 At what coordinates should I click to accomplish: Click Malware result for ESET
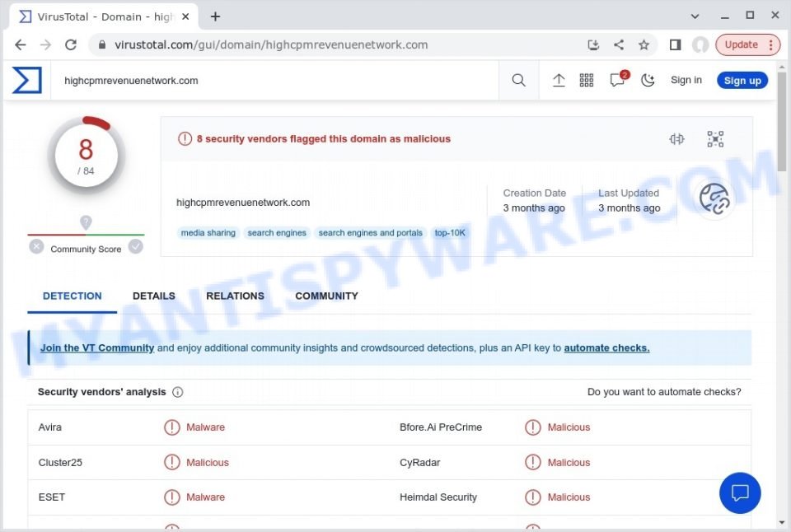click(205, 497)
